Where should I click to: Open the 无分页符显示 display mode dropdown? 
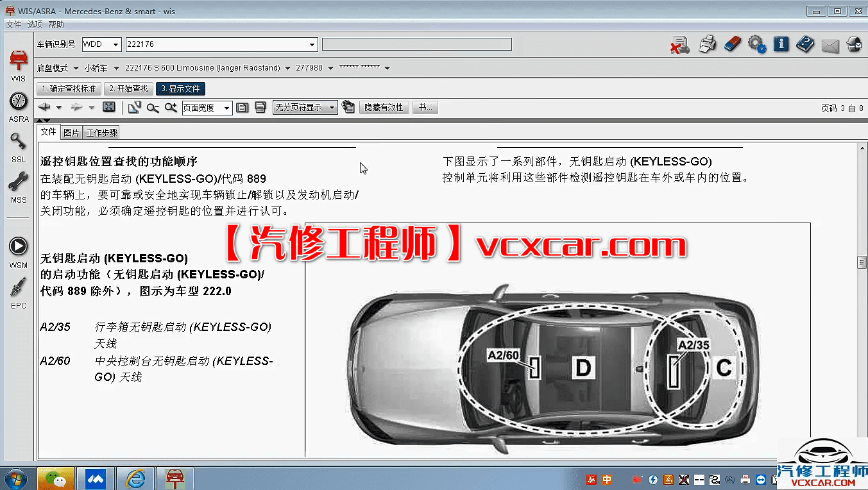(305, 107)
